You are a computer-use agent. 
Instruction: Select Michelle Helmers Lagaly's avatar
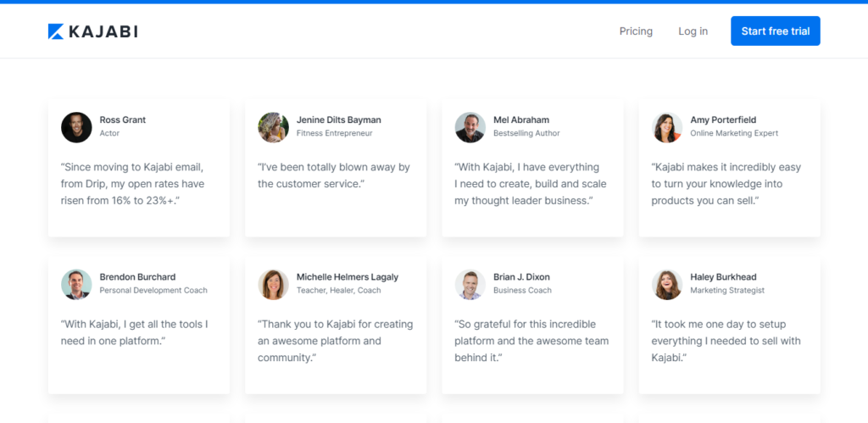coord(273,284)
